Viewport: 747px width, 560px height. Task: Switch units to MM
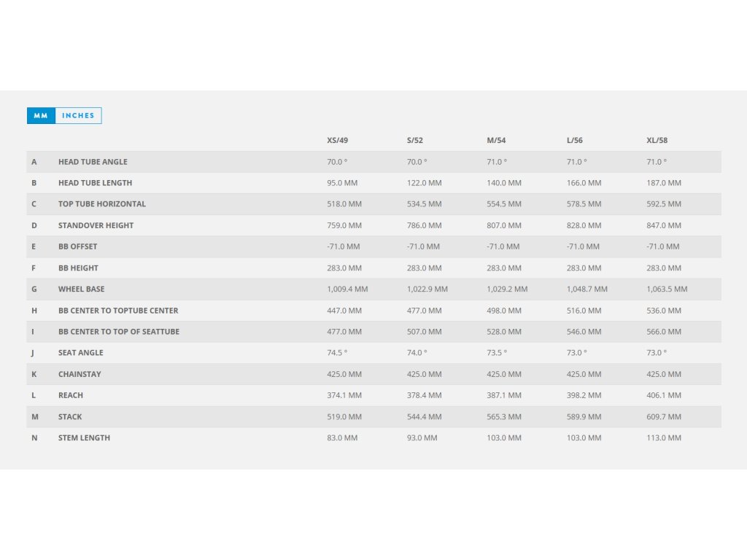[x=41, y=116]
